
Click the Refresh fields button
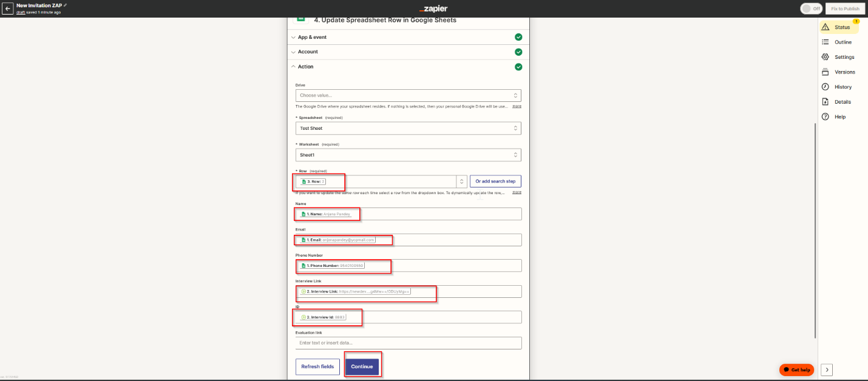[317, 367]
